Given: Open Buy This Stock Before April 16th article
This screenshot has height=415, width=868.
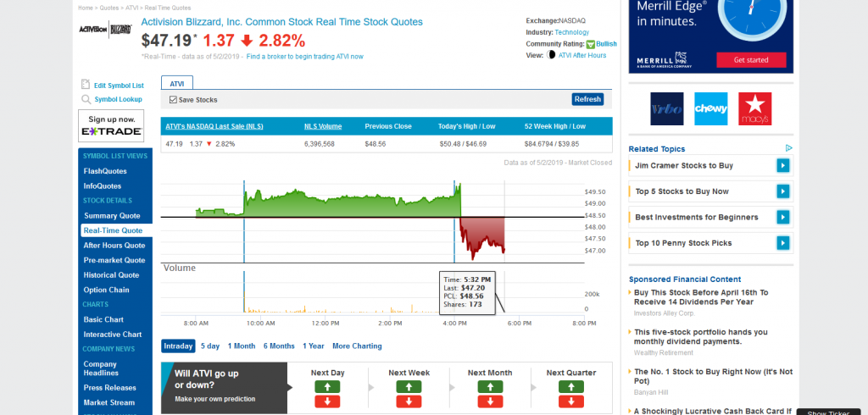Looking at the screenshot, I should tap(701, 297).
